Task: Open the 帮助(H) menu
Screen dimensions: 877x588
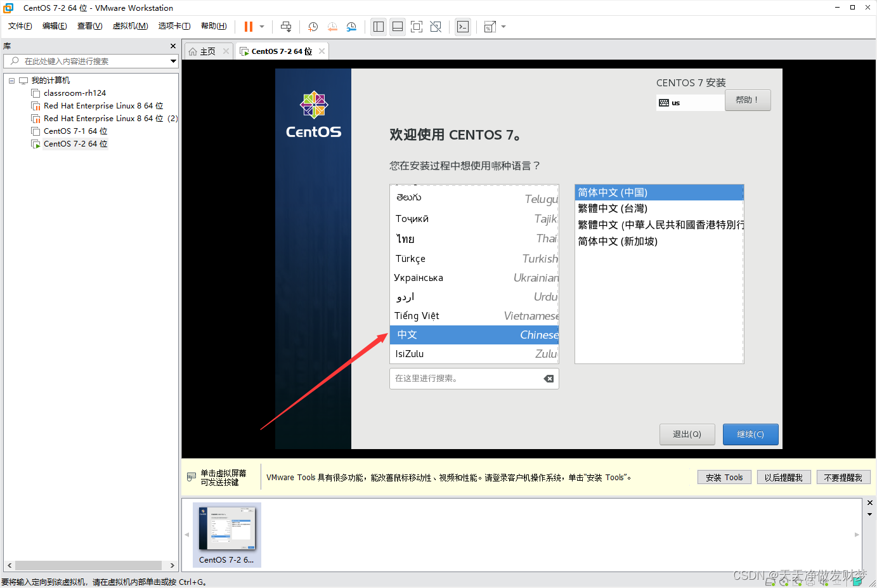Action: click(214, 26)
